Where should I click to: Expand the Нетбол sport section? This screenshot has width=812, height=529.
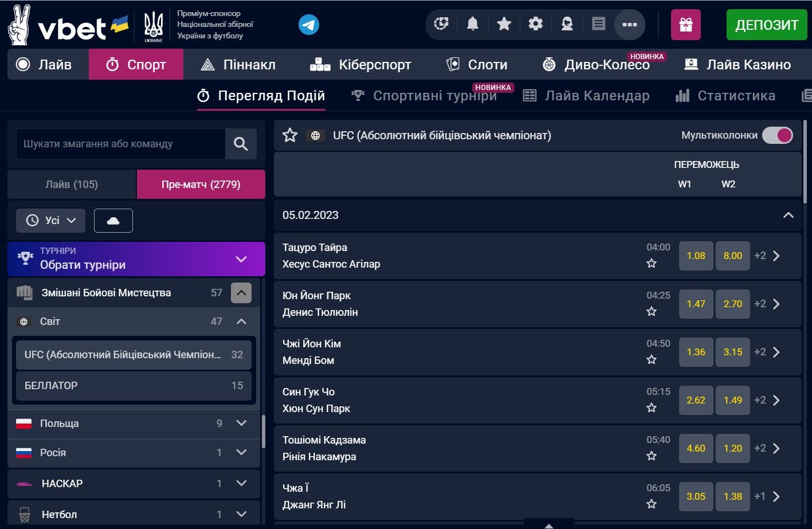point(241,515)
